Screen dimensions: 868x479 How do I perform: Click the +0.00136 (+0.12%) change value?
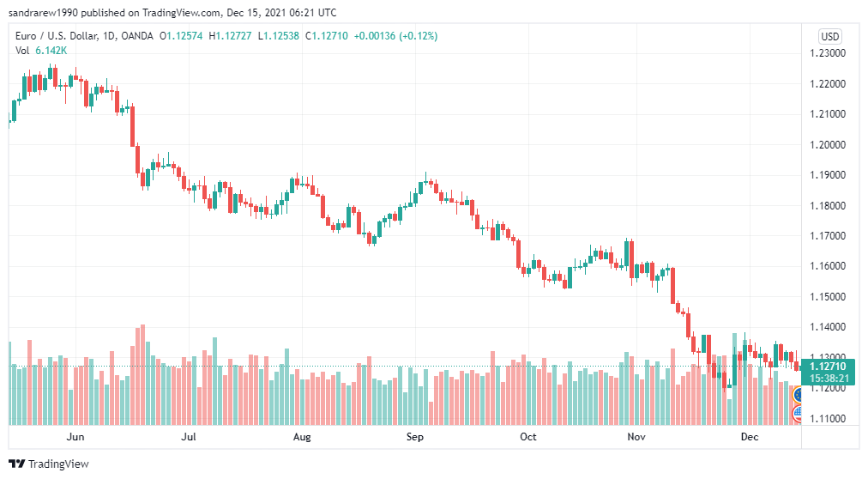click(x=396, y=36)
